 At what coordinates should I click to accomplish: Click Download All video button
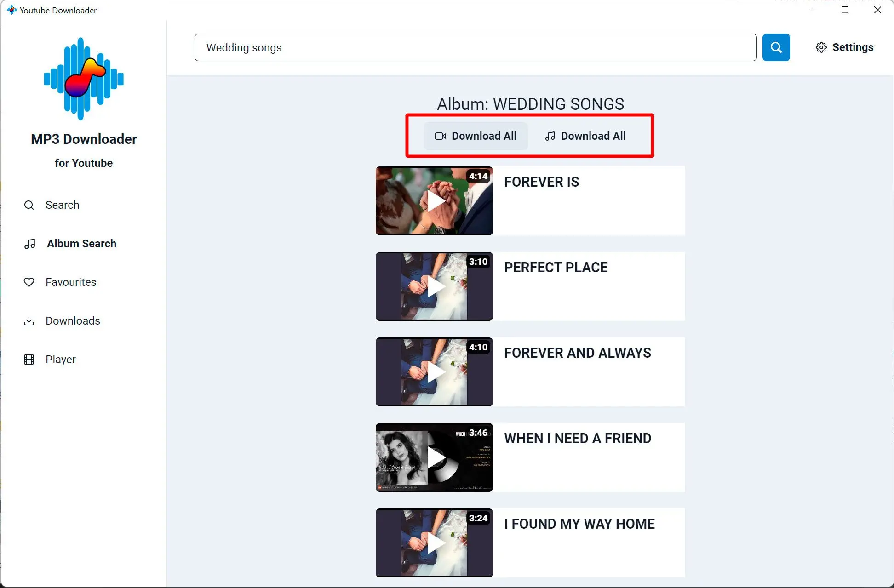click(475, 136)
